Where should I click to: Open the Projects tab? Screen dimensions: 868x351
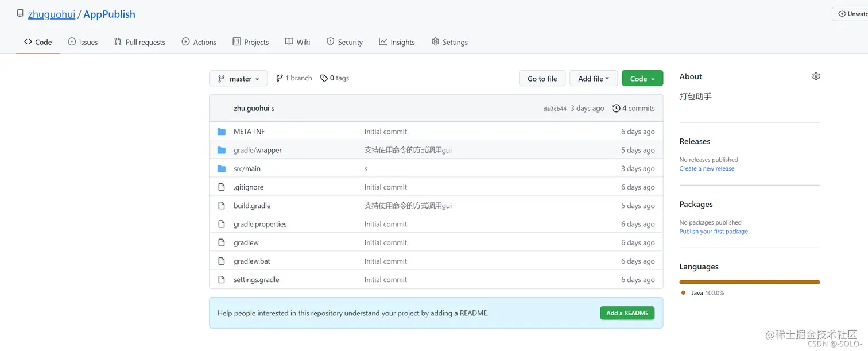coord(251,42)
